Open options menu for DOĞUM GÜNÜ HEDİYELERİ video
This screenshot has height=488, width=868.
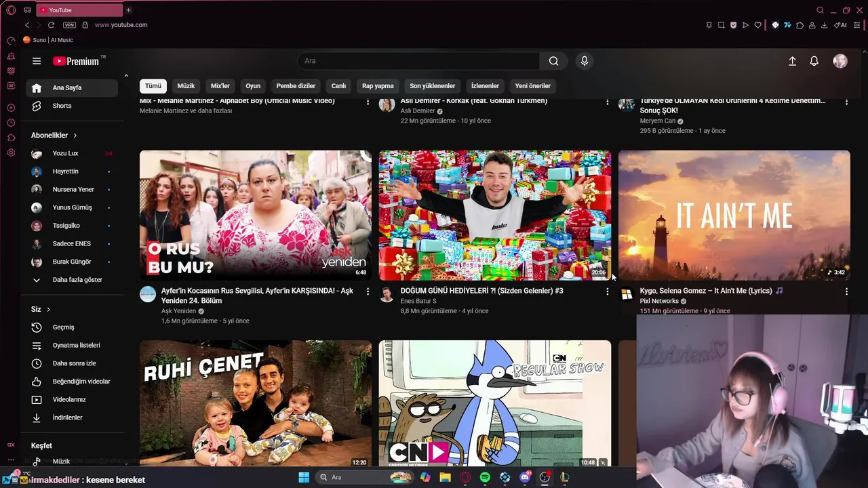607,291
